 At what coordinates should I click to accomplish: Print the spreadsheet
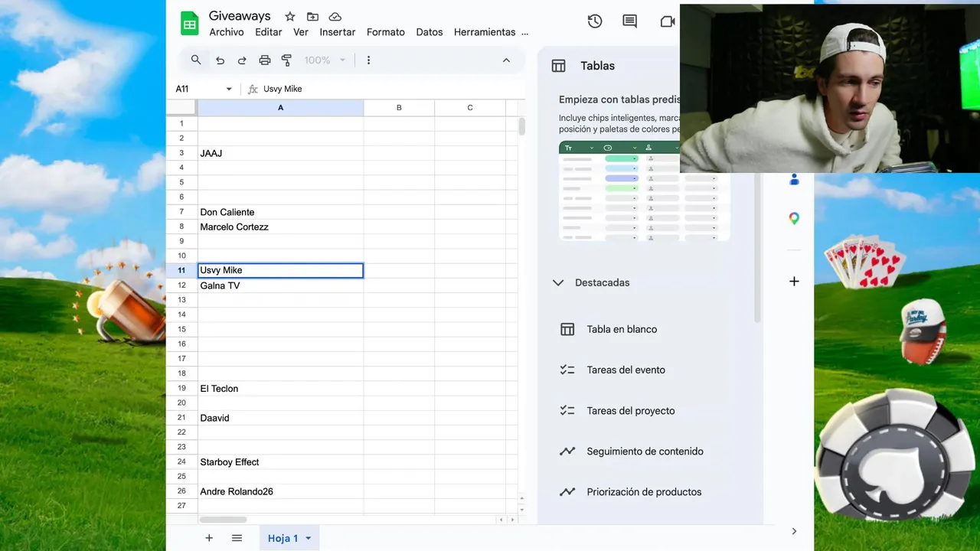(x=265, y=60)
